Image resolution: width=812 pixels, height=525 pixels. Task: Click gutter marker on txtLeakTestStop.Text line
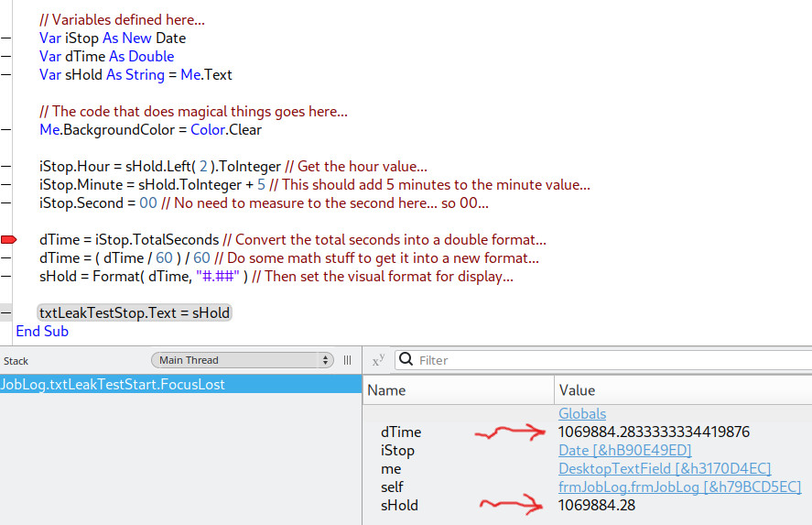pos(8,313)
